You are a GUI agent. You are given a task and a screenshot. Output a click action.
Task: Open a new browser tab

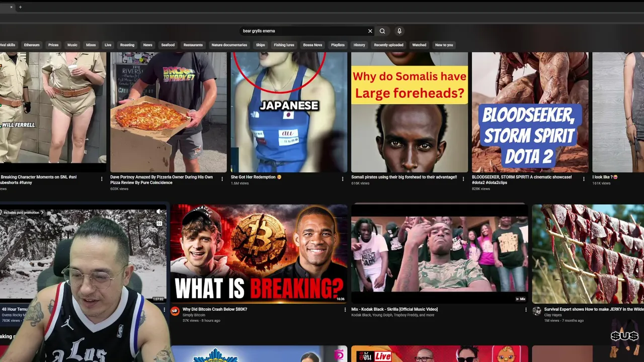(x=20, y=7)
